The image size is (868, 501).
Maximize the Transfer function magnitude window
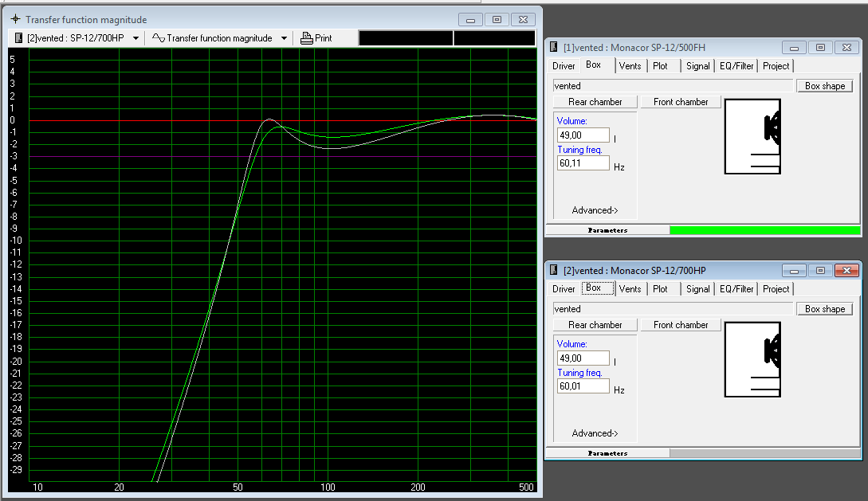pyautogui.click(x=497, y=19)
